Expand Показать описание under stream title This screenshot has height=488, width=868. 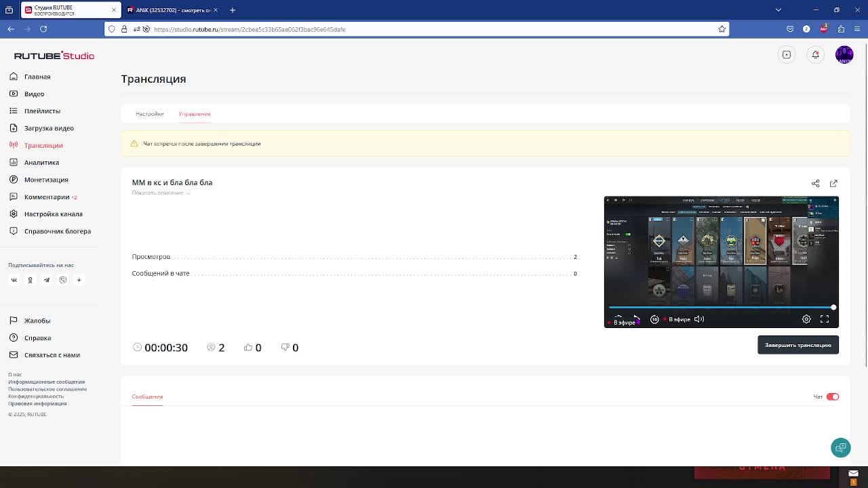click(x=161, y=193)
